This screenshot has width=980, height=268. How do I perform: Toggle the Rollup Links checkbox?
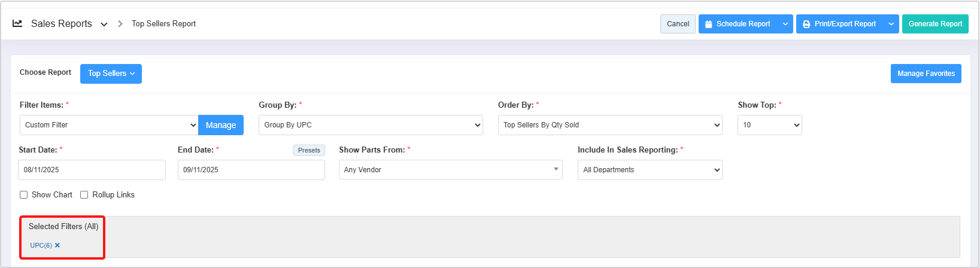(x=84, y=195)
